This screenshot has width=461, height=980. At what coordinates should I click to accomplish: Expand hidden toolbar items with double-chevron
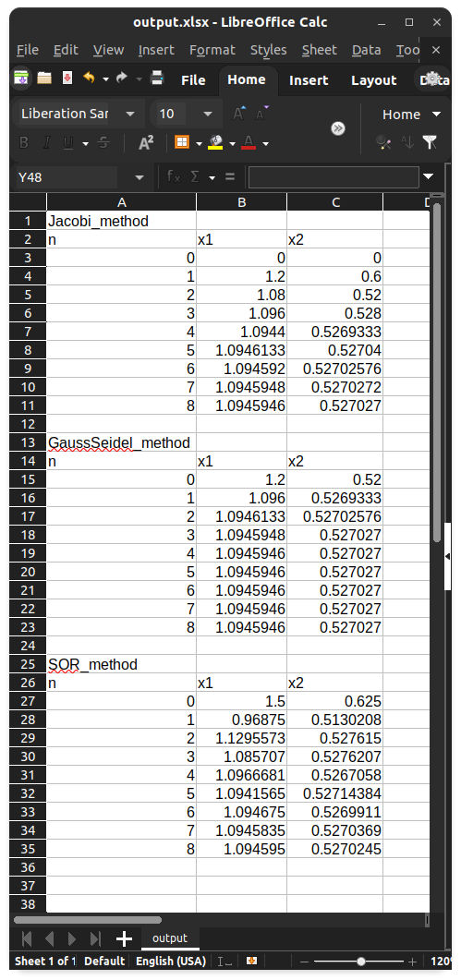338,128
